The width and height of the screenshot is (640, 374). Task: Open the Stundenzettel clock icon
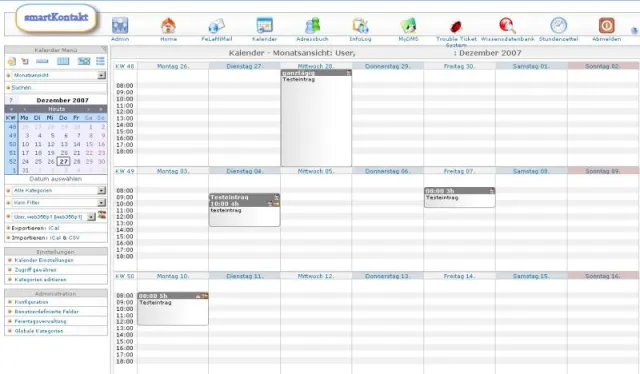558,26
